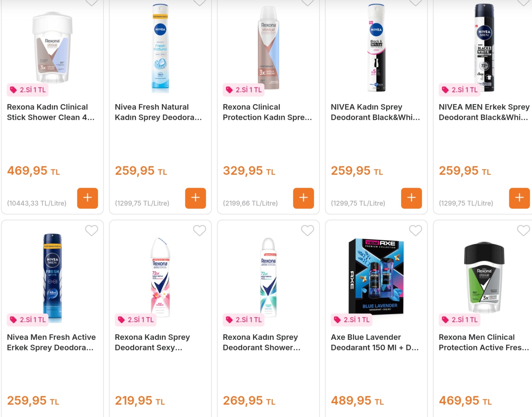Open Nivea Fresh Natural Kadın Sprey link
Screen dimensions: 532x417
tap(158, 112)
